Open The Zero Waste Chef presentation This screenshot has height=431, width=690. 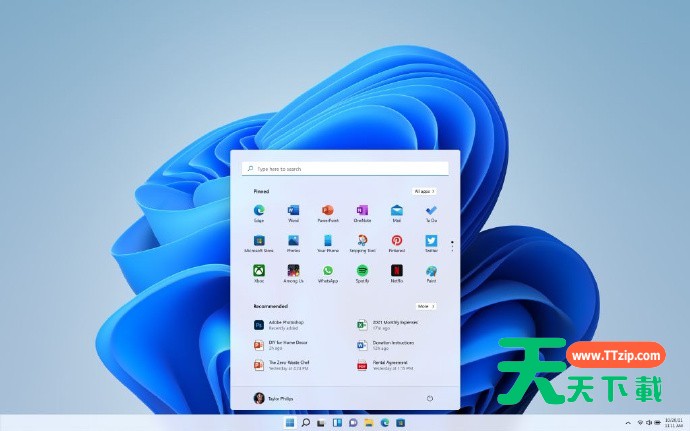tap(282, 365)
